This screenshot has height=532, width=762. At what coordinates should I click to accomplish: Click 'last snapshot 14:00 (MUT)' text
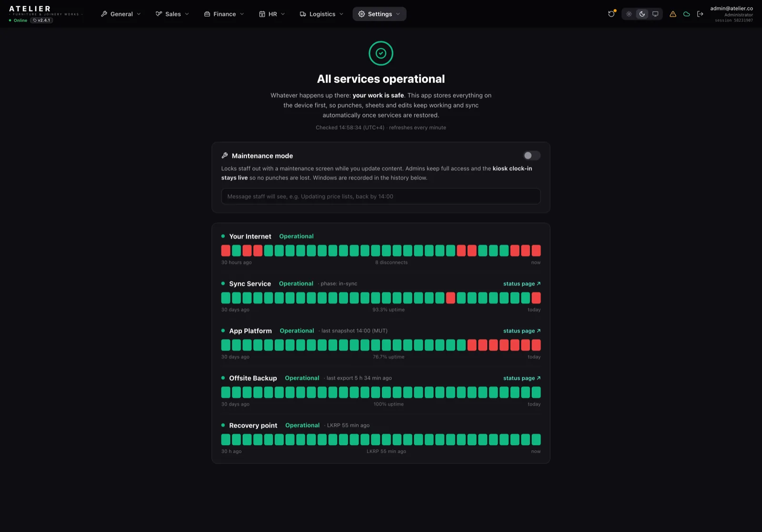[354, 331]
